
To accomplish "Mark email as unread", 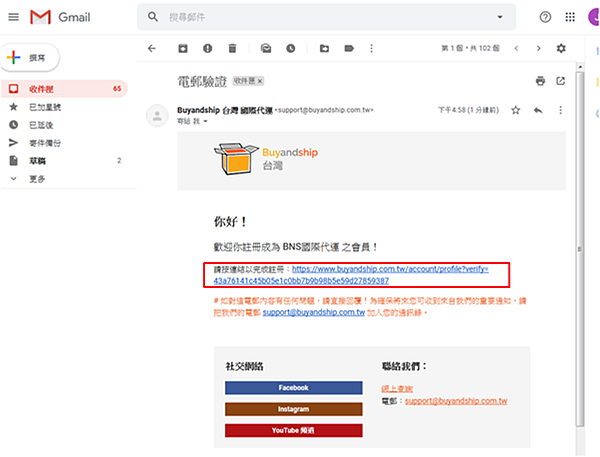I will point(266,48).
